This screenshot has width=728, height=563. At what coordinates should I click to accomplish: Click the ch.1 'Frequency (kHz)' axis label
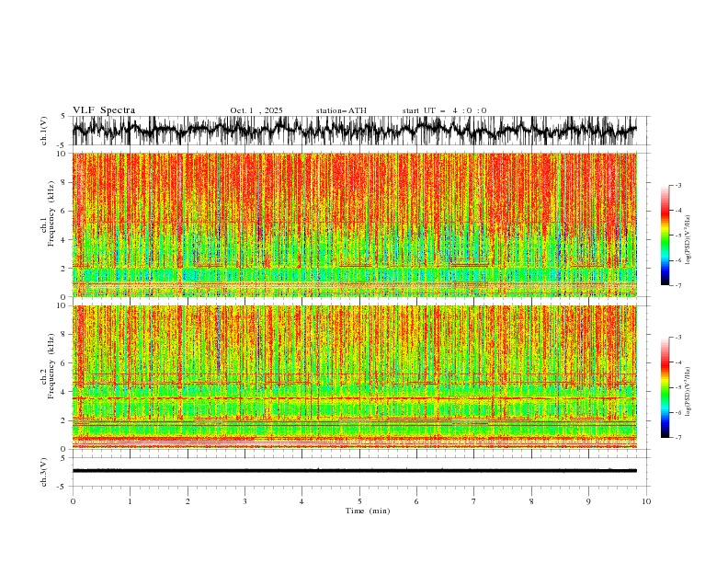pos(51,214)
